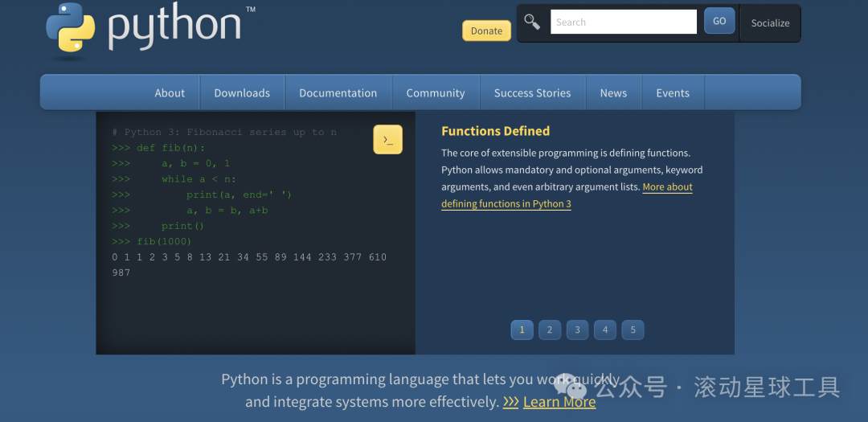
Task: Open the About menu
Action: (x=170, y=93)
